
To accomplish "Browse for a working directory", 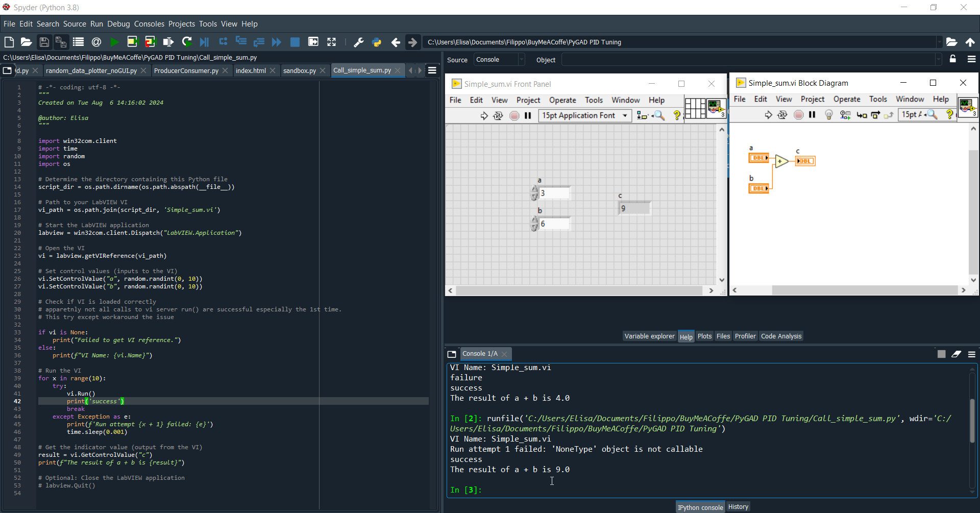I will (951, 42).
